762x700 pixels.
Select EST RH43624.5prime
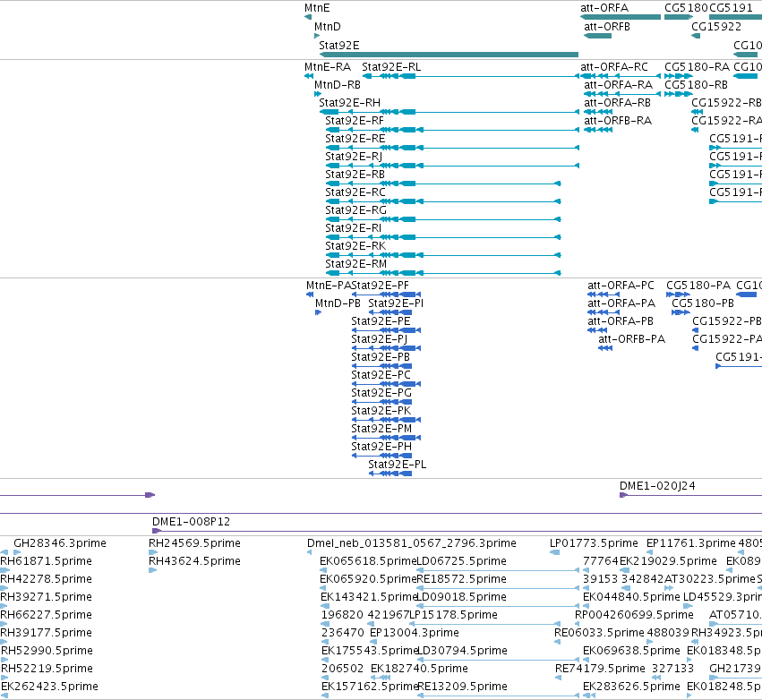(194, 561)
